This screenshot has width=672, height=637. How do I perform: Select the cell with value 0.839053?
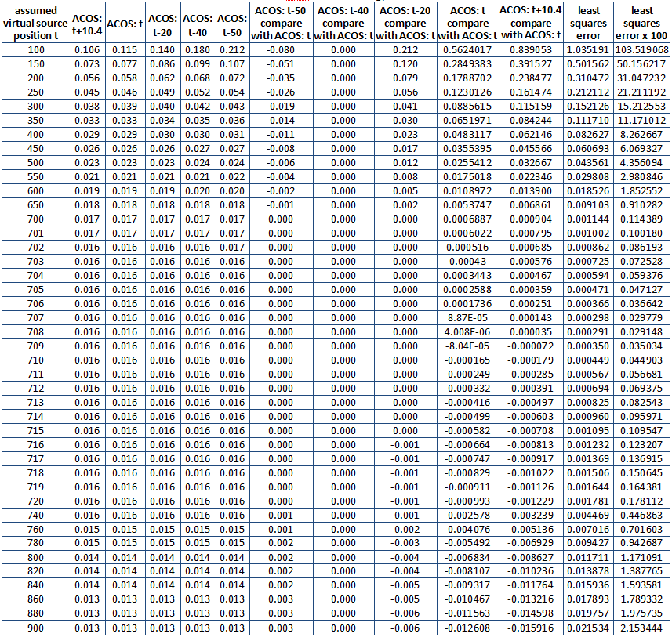pos(529,49)
